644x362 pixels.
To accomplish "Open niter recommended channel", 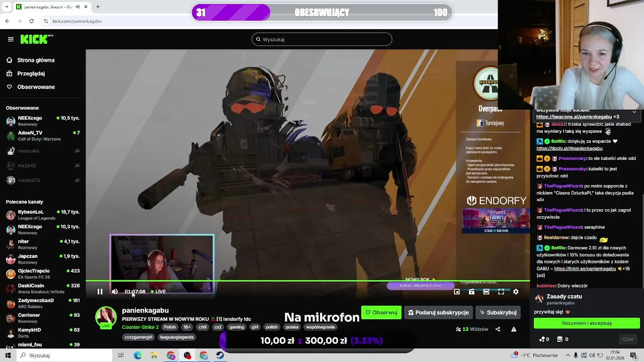I will click(x=43, y=244).
